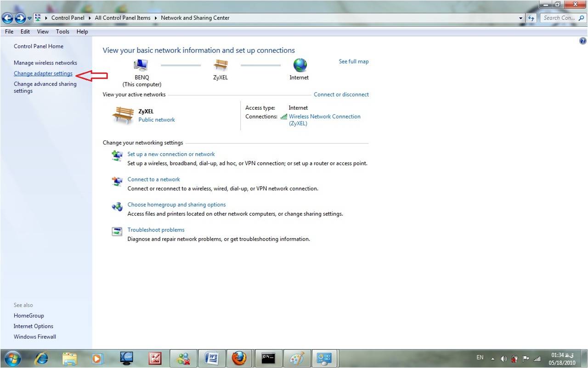Click the volume speaker tray icon
588x368 pixels.
tap(503, 358)
